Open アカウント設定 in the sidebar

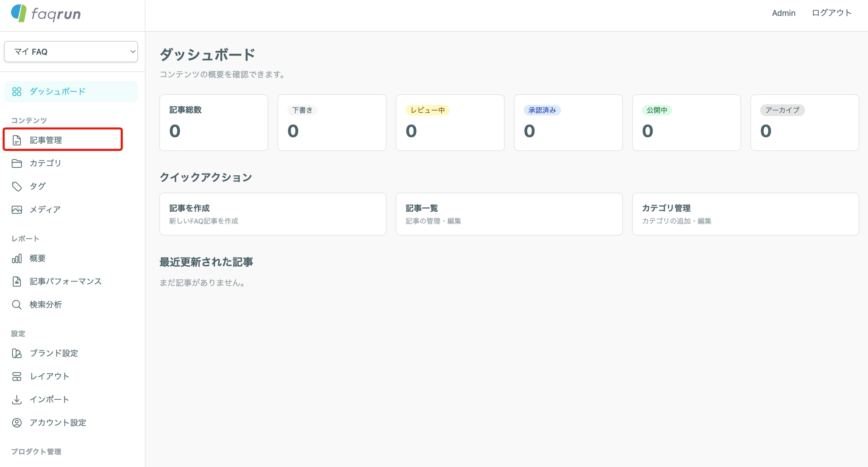pyautogui.click(x=71, y=423)
